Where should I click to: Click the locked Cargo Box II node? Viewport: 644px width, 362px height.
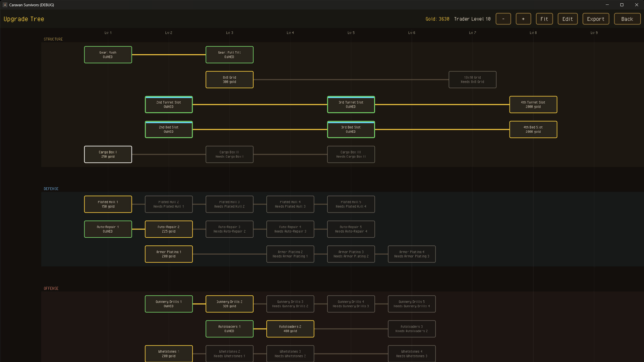click(229, 154)
